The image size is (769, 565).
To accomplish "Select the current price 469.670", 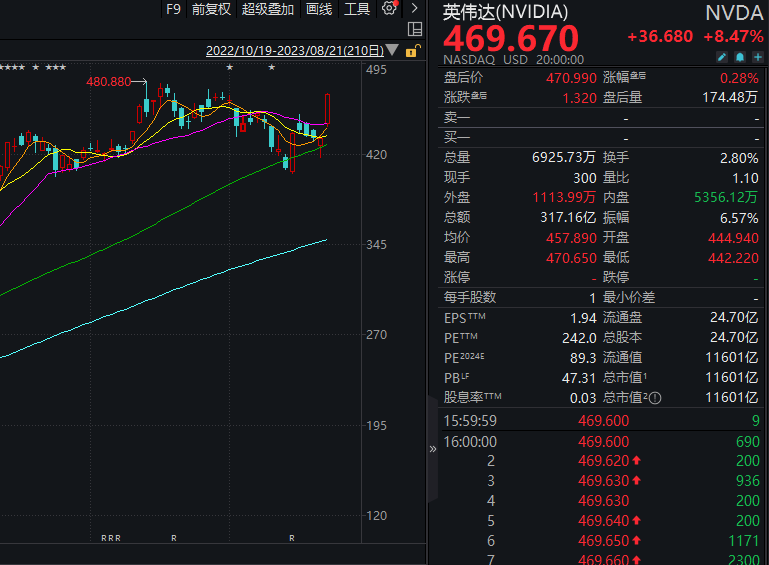I will (x=511, y=38).
